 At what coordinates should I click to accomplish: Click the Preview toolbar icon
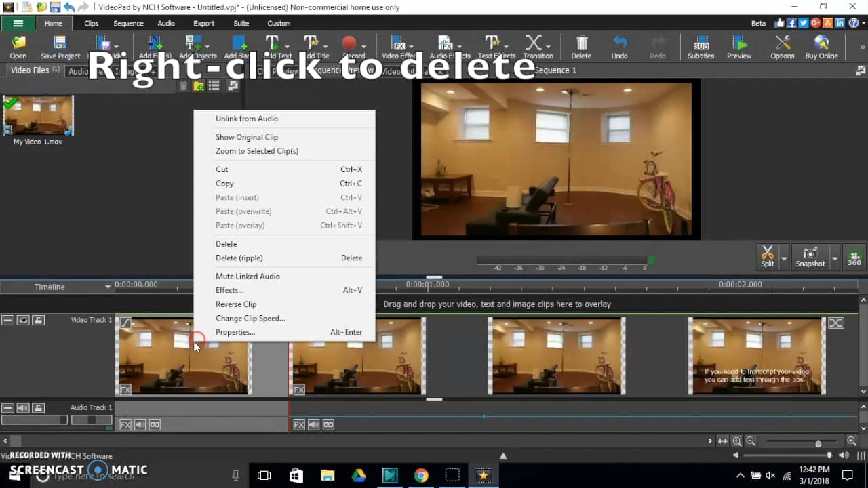739,43
